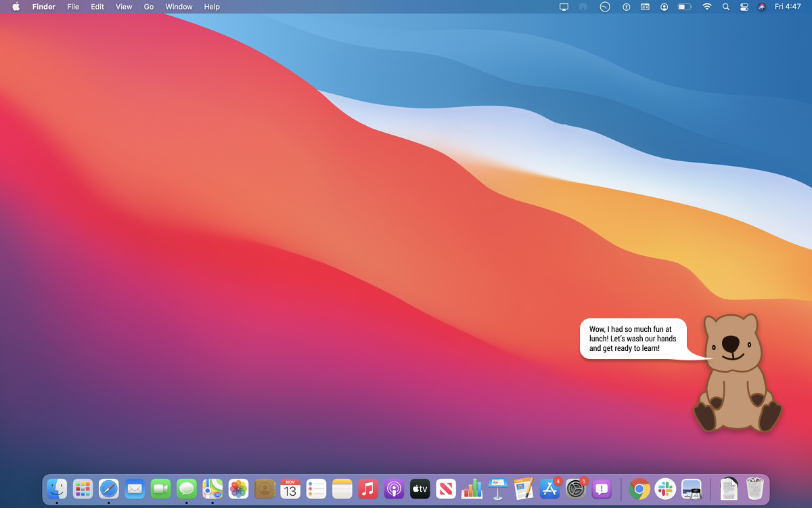
Task: Launch the Music app
Action: 367,488
